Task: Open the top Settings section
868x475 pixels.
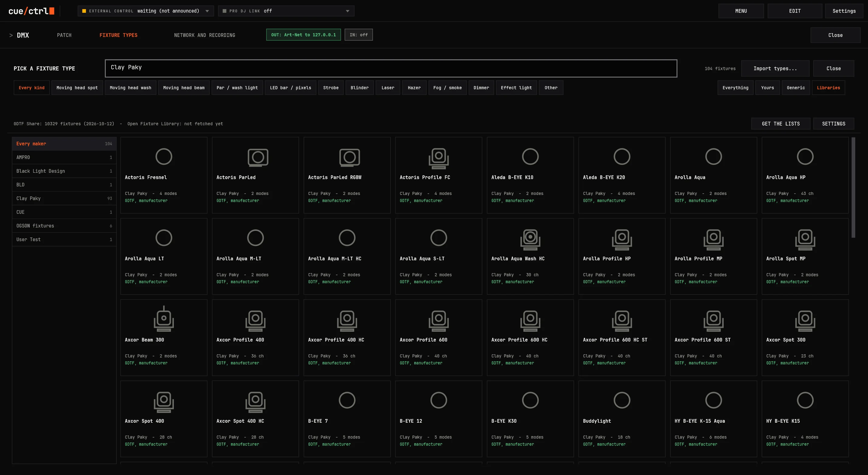Action: (844, 11)
